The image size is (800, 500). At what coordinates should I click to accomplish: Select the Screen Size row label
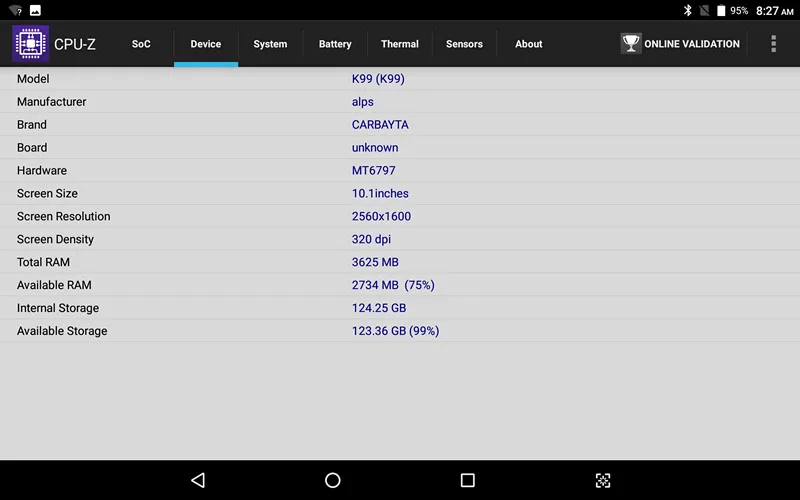[47, 193]
